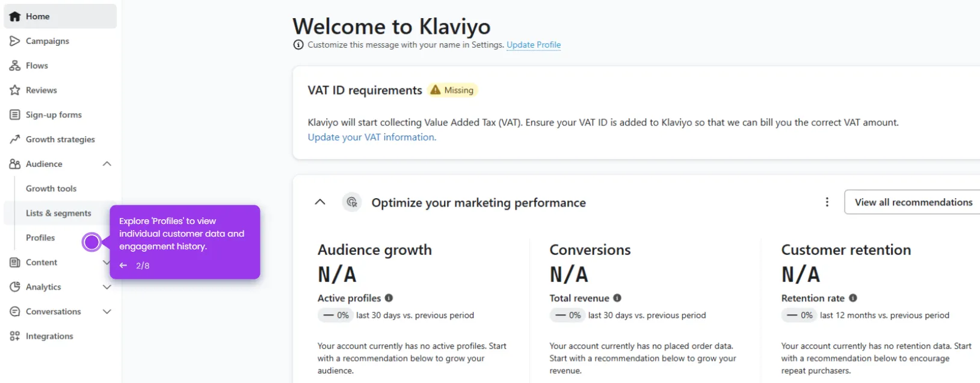This screenshot has width=980, height=383.
Task: Click the Integrations grid icon
Action: tap(14, 336)
